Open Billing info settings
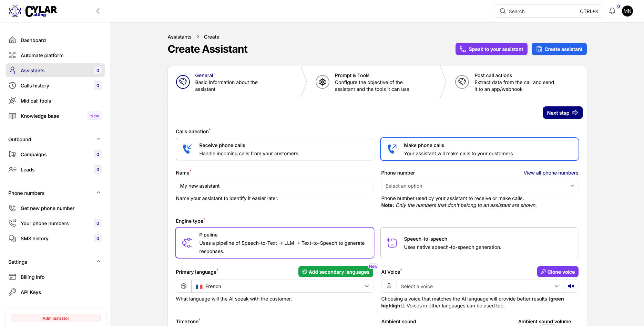The width and height of the screenshot is (644, 326). (55, 277)
